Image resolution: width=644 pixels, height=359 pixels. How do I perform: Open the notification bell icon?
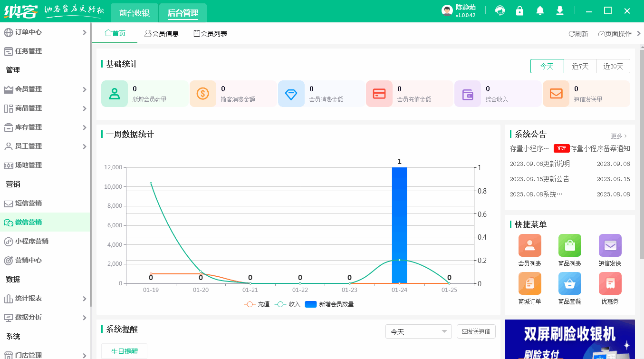tap(539, 10)
